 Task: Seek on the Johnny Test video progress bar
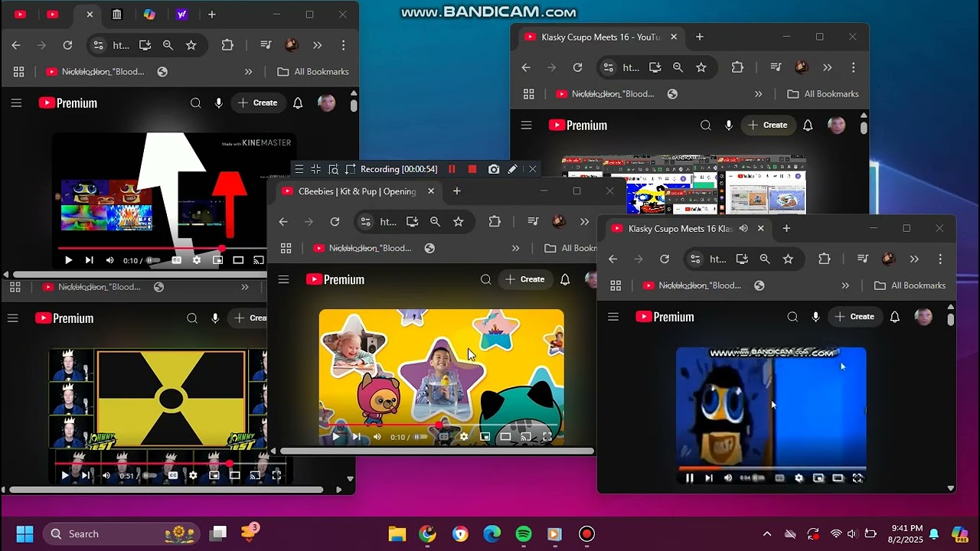170,464
